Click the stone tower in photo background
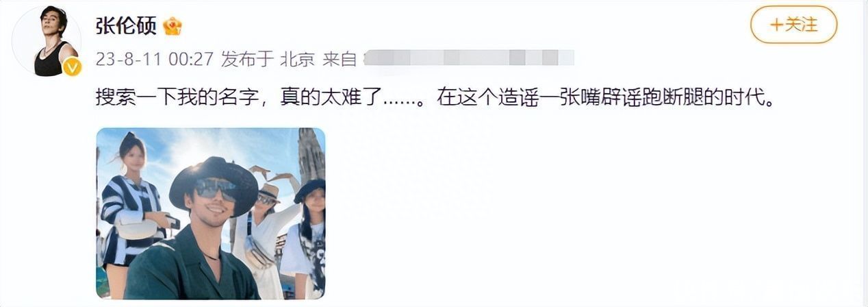The height and width of the screenshot is (307, 868). [310, 156]
